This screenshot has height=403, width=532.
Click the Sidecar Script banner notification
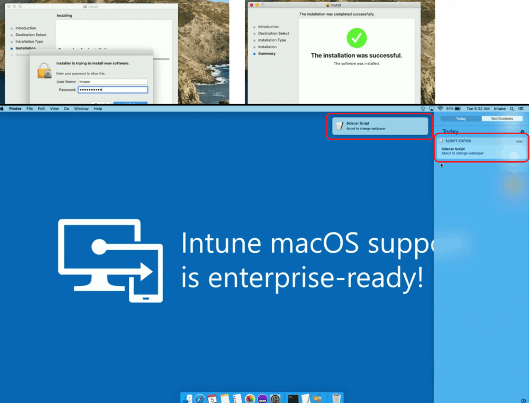[x=380, y=126]
